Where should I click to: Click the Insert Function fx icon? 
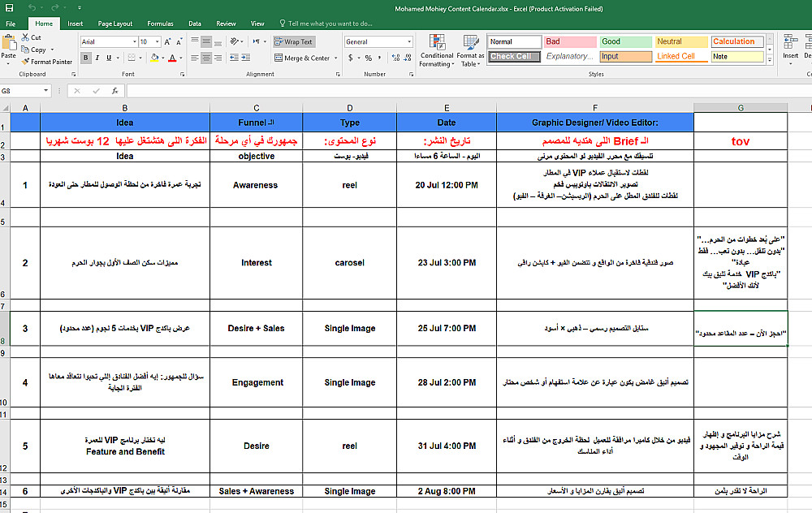[x=115, y=91]
